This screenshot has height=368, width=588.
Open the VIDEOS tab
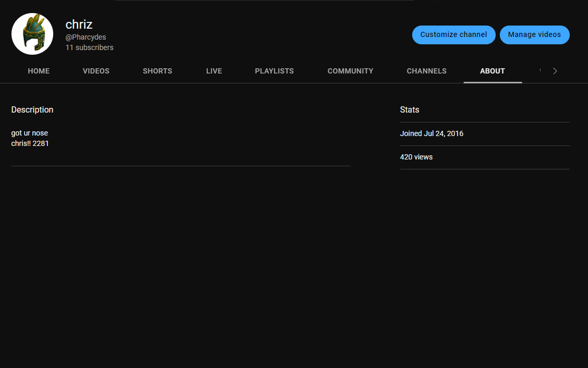pos(96,71)
